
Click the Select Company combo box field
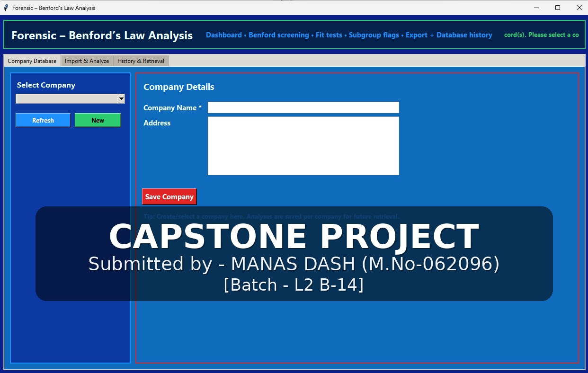[66, 98]
